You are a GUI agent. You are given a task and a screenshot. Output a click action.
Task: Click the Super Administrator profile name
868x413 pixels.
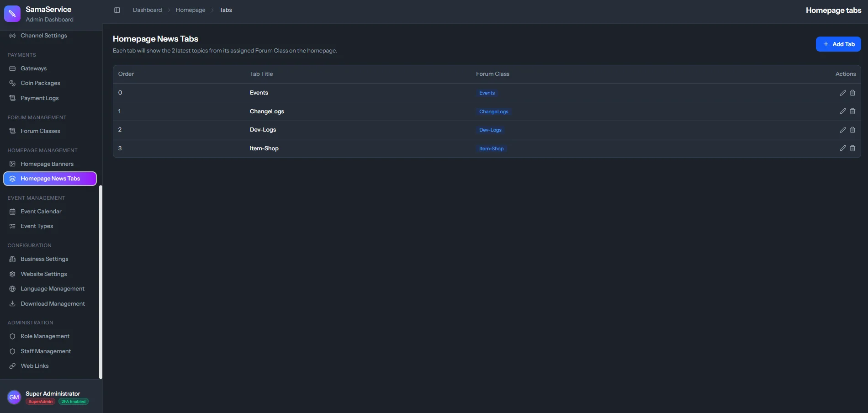click(53, 393)
